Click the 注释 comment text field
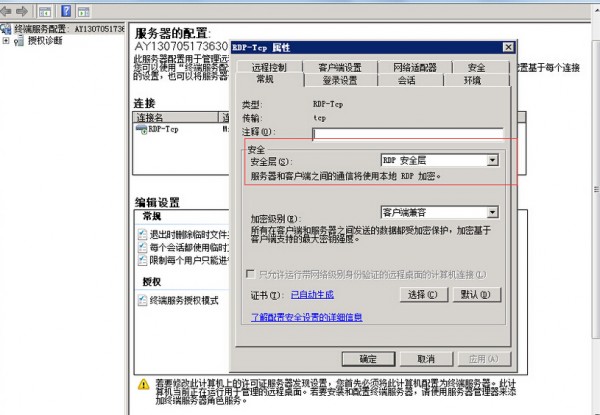This screenshot has height=415, width=600. tap(406, 132)
